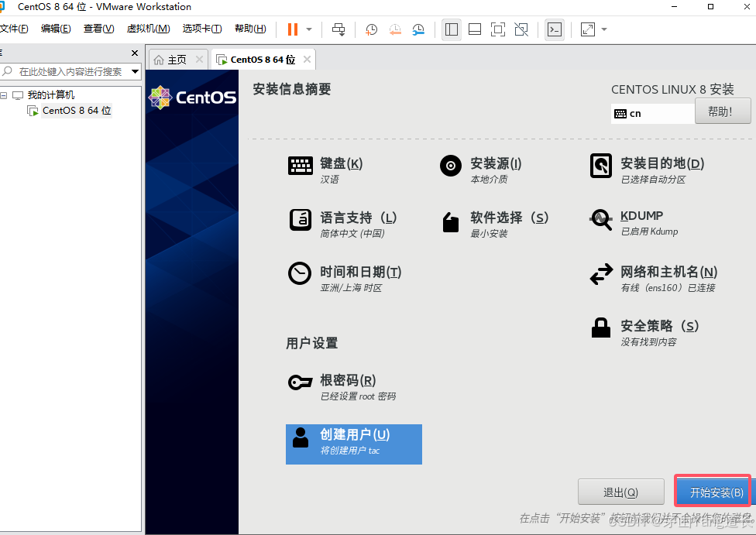Click the CentOS logo

coord(192,98)
